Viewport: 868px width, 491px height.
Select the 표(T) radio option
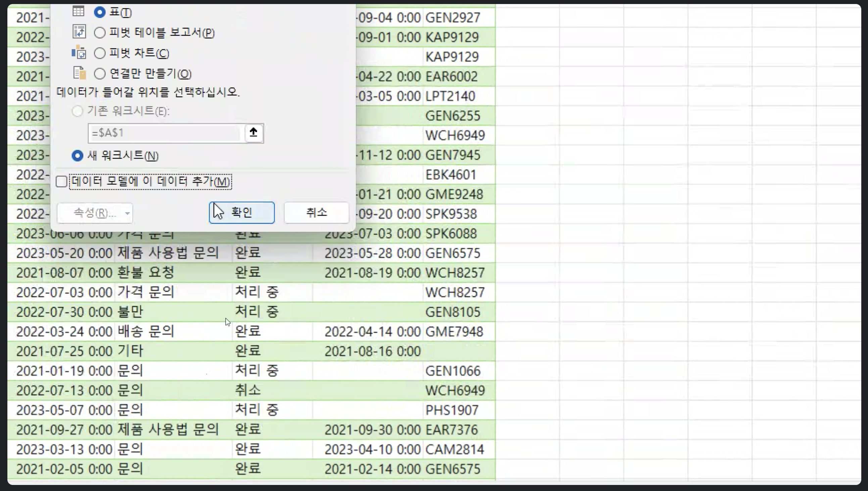click(99, 12)
